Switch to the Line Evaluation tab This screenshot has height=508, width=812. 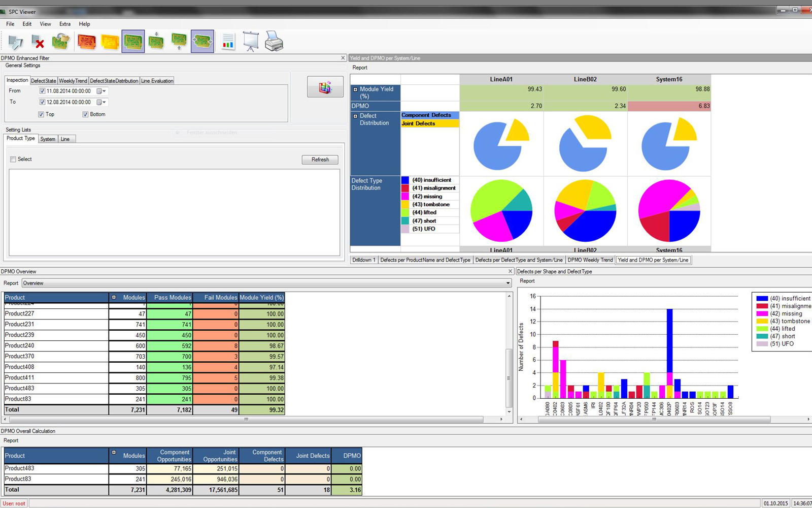(x=157, y=81)
